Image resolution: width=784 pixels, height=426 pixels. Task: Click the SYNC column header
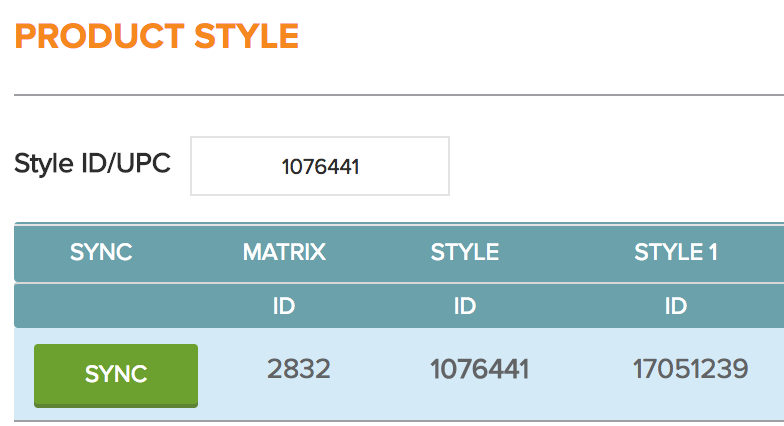(101, 253)
